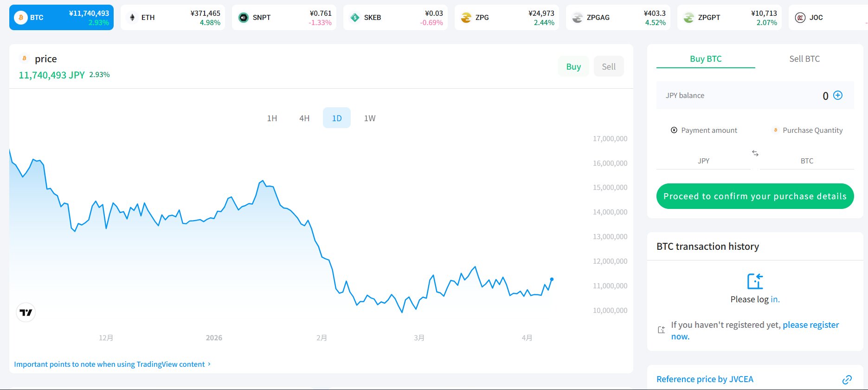Switch to the Sell BTC tab
Image resolution: width=868 pixels, height=390 pixels.
804,59
